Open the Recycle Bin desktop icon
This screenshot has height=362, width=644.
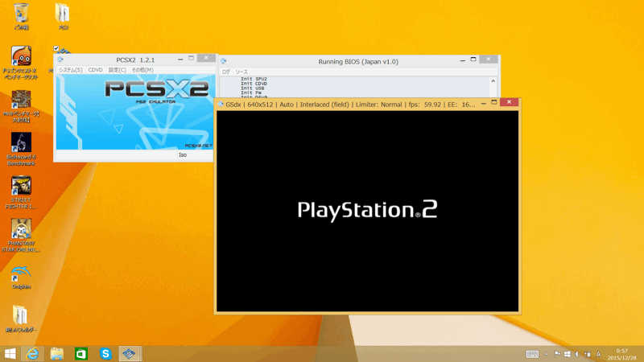[x=21, y=14]
